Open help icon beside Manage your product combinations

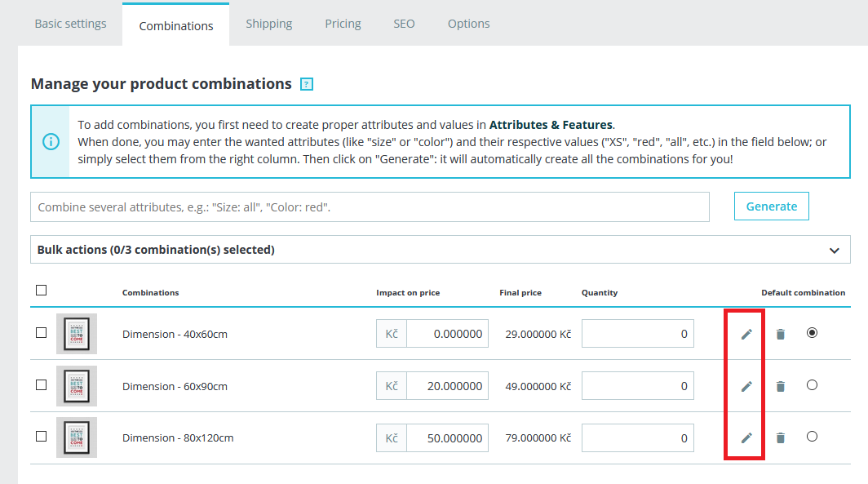307,84
